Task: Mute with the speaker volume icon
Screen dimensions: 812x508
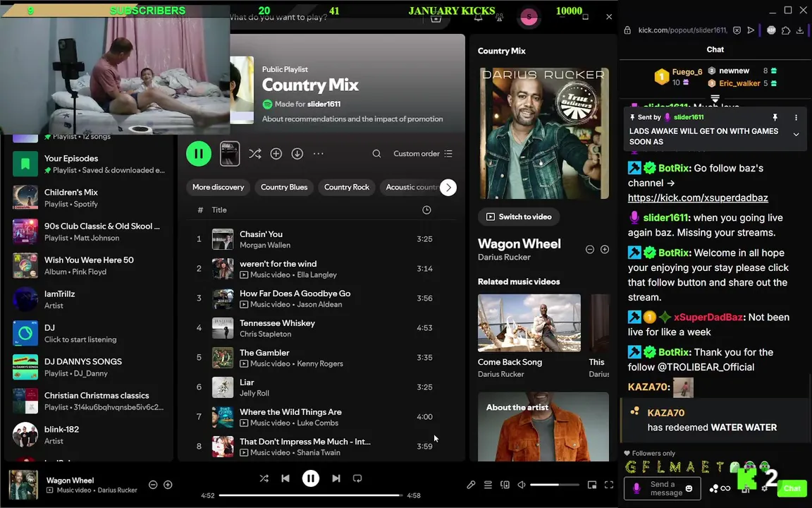Action: (x=522, y=485)
